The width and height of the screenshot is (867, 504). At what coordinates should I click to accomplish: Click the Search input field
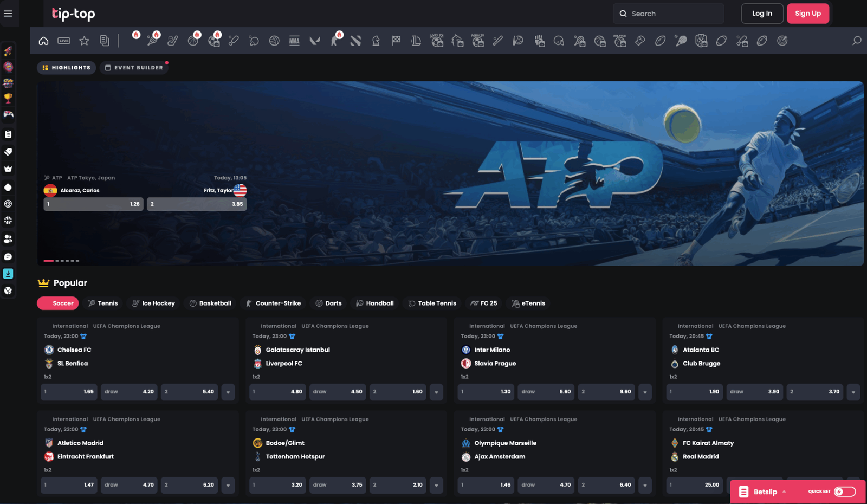pos(672,14)
